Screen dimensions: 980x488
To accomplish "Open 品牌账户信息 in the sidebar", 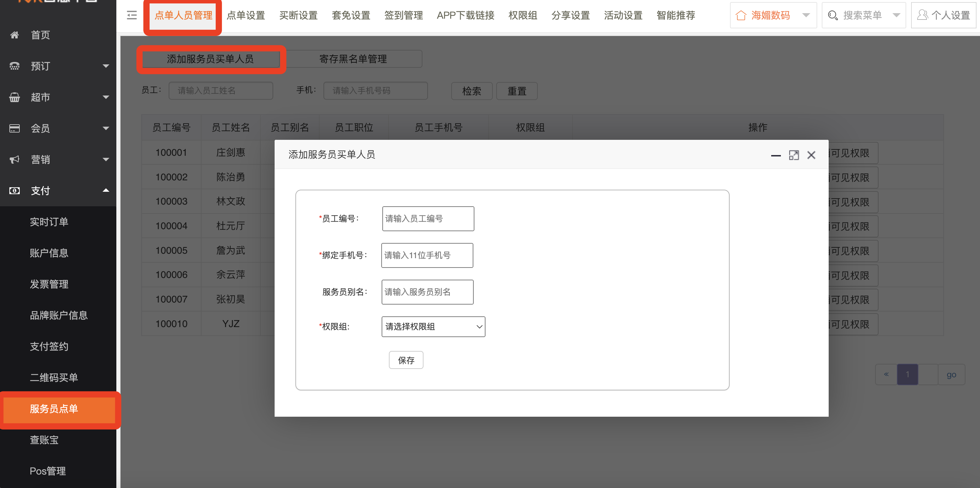I will click(x=58, y=316).
